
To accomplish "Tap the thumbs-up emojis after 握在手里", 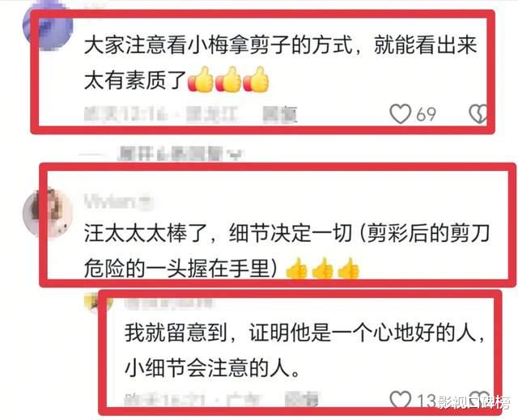I will click(322, 269).
